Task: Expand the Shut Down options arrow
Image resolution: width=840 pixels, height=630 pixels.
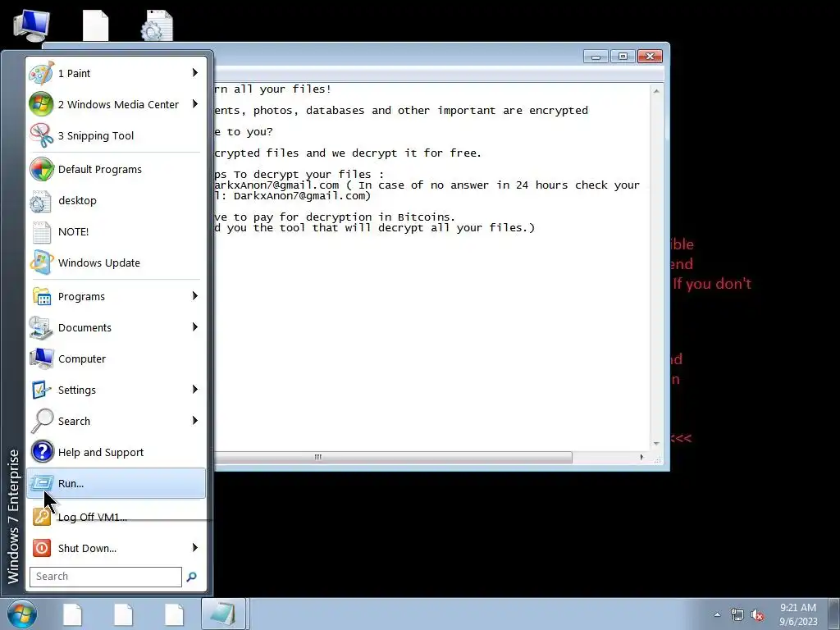Action: 195,547
